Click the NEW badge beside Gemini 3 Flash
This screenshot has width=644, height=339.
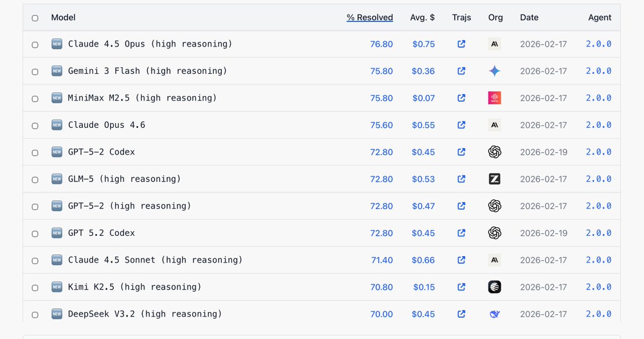point(57,71)
